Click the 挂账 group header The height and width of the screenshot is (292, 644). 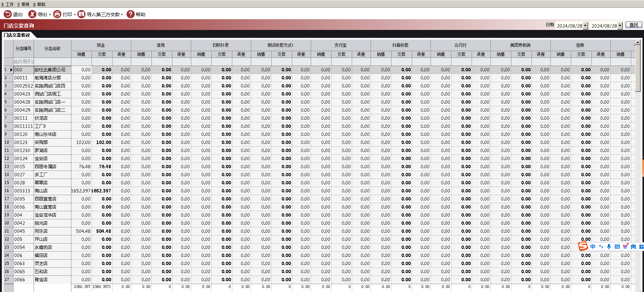(x=580, y=45)
